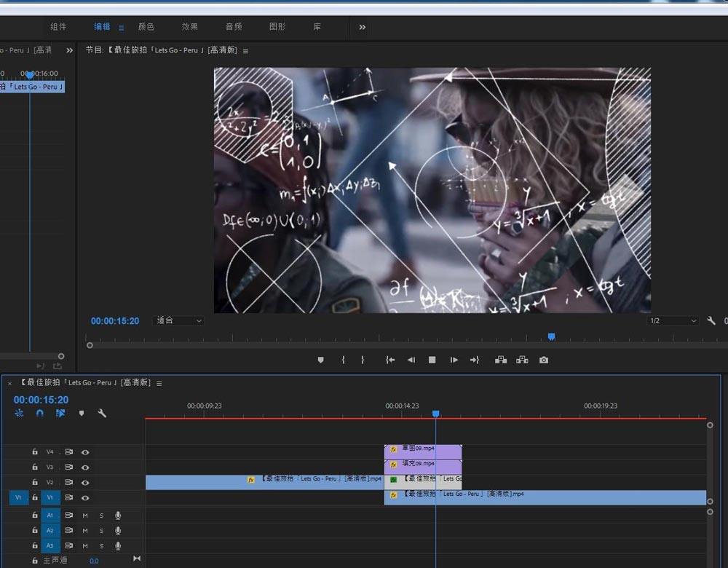
Task: Toggle Snap magnet icon in timeline
Action: (40, 413)
